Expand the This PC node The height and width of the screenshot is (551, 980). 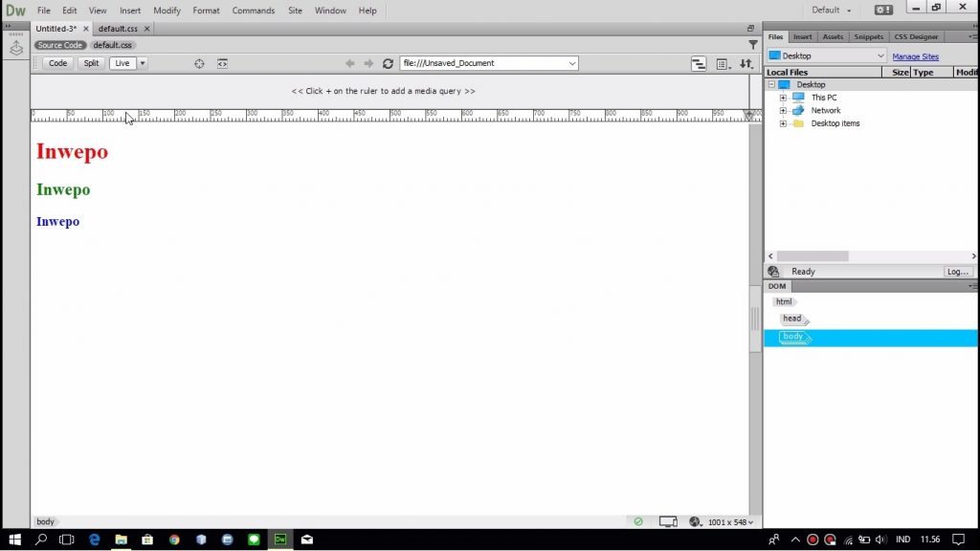(783, 98)
